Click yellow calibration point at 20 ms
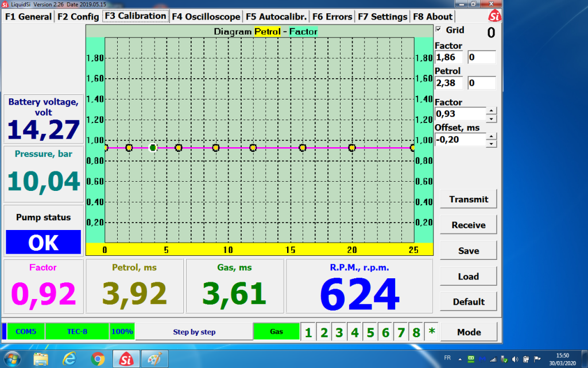Viewport: 588px width, 368px height. (352, 148)
